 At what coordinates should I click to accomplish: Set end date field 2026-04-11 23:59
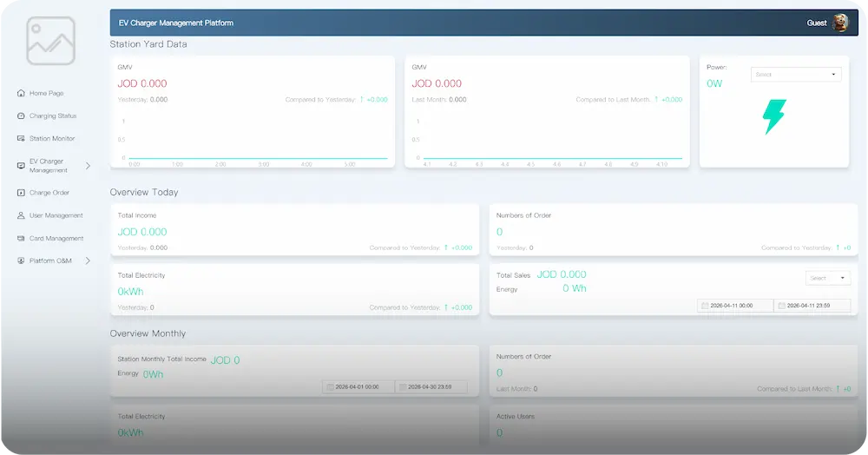tap(812, 306)
